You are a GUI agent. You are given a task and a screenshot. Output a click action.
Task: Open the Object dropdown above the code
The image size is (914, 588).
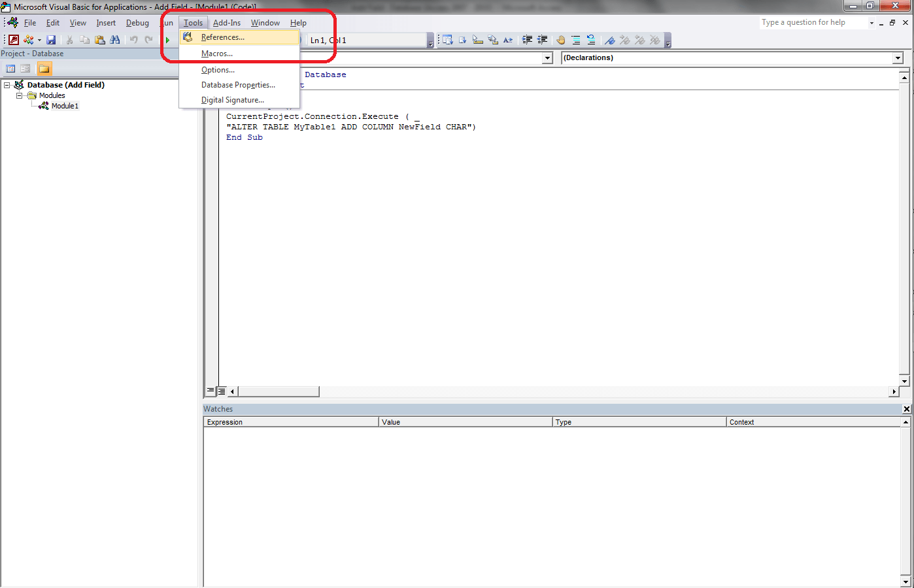pos(548,58)
